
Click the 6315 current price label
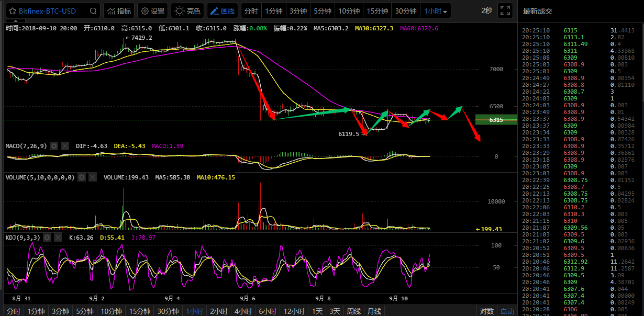[496, 120]
